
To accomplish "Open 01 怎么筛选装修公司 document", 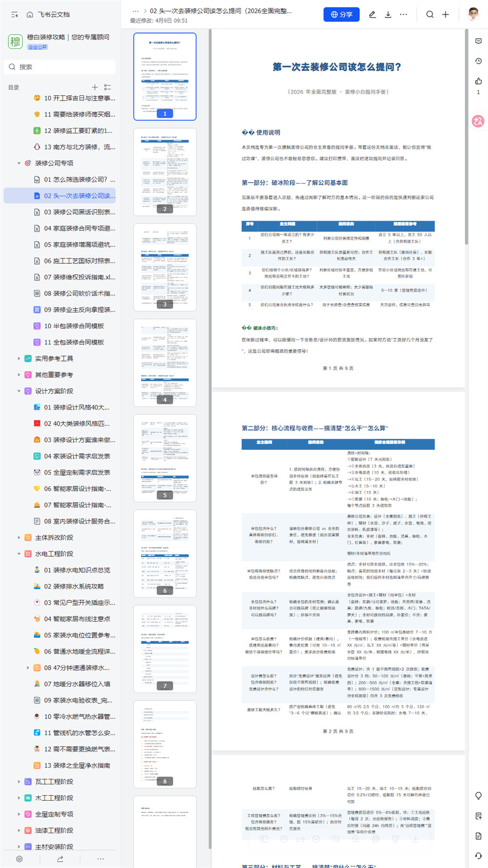I will tap(60, 179).
